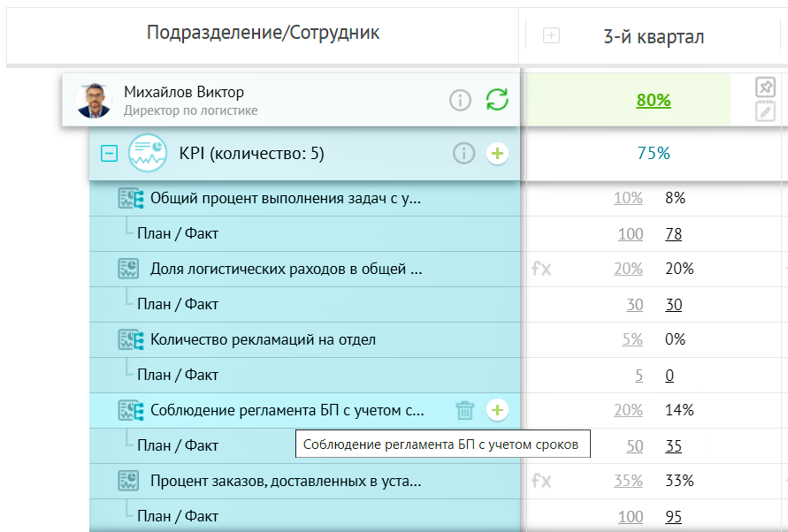Collapse the 'KPI (количество: 5)' group
Image resolution: width=788 pixels, height=532 pixels.
tap(110, 152)
